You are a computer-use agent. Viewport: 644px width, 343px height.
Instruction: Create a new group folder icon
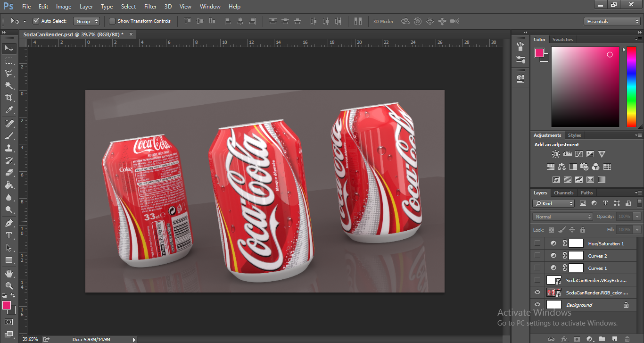point(602,339)
